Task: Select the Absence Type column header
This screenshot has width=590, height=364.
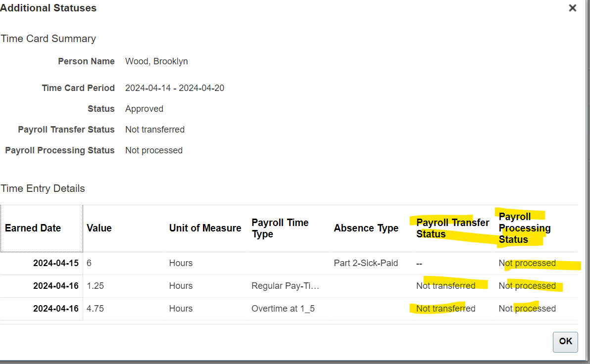Action: pyautogui.click(x=366, y=228)
